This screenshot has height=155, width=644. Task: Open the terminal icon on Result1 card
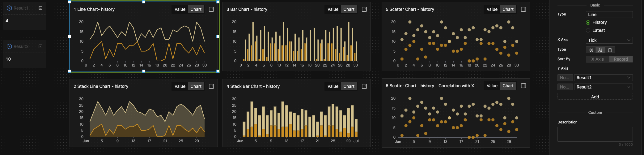coord(40,8)
